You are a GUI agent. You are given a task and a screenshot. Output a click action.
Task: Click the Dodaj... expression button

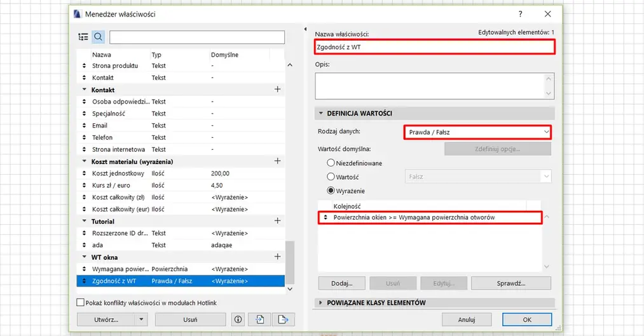tap(342, 283)
